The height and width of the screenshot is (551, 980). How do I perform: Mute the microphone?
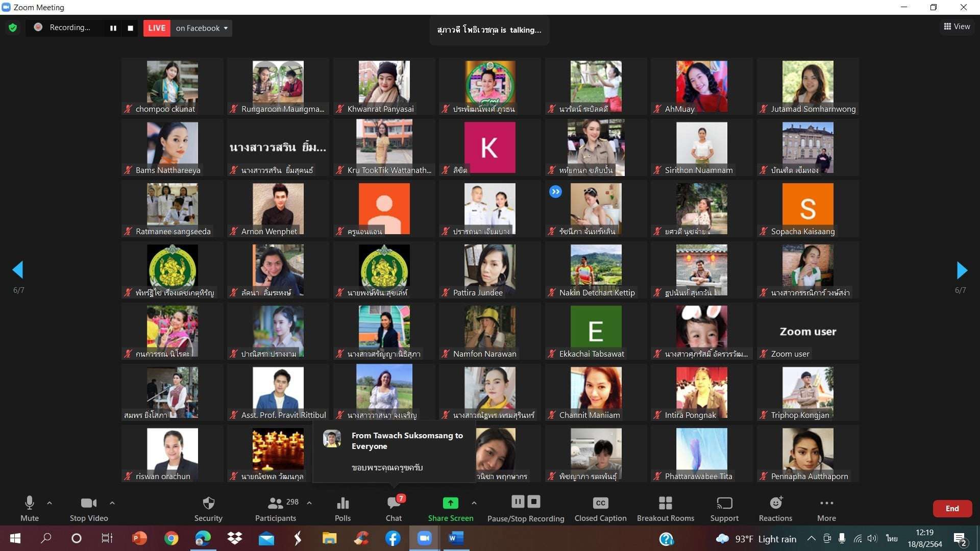coord(30,508)
